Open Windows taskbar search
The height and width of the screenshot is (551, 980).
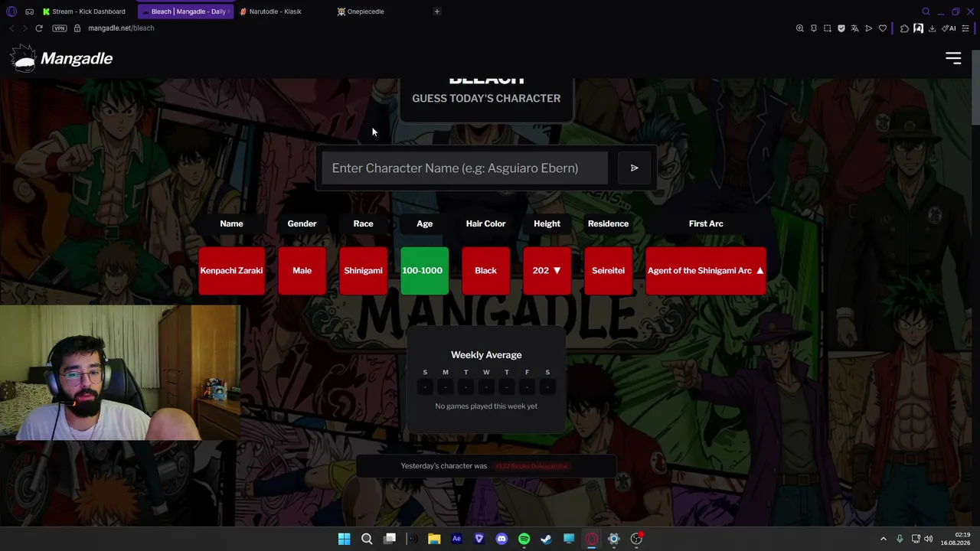[x=367, y=539]
